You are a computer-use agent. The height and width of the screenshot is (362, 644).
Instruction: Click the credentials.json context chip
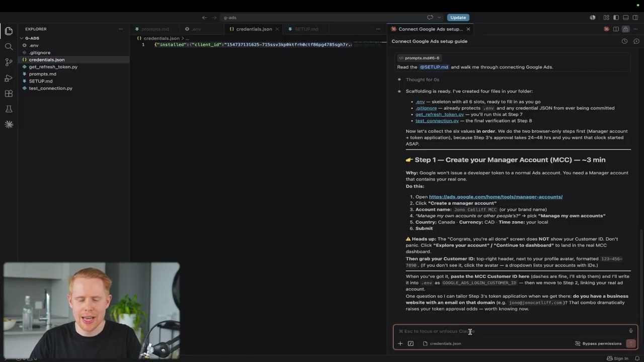tap(442, 344)
